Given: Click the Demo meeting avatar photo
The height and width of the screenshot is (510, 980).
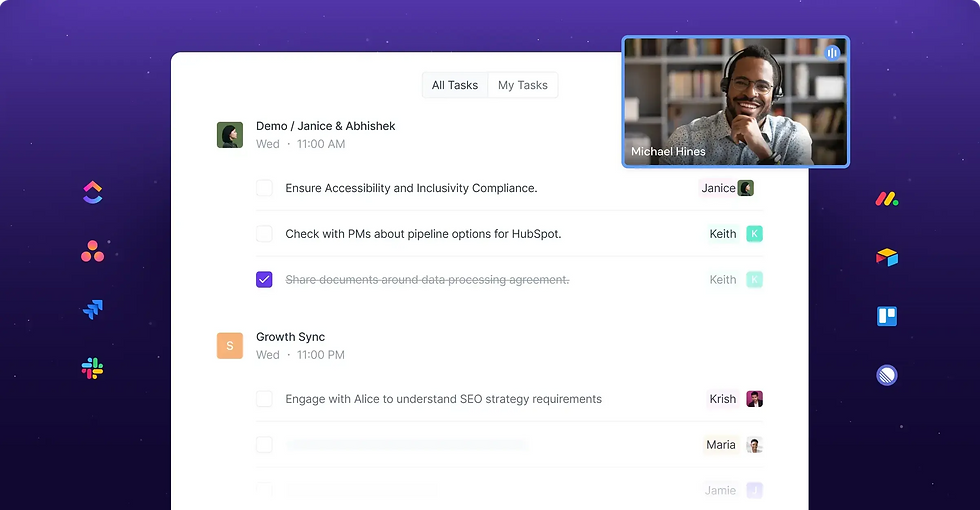Looking at the screenshot, I should pyautogui.click(x=230, y=135).
